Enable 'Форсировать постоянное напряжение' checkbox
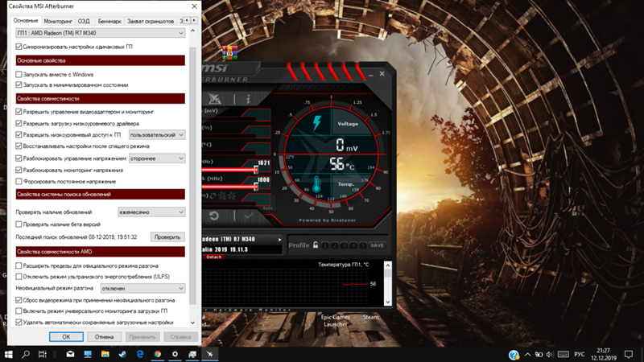The height and width of the screenshot is (362, 644). [x=19, y=182]
